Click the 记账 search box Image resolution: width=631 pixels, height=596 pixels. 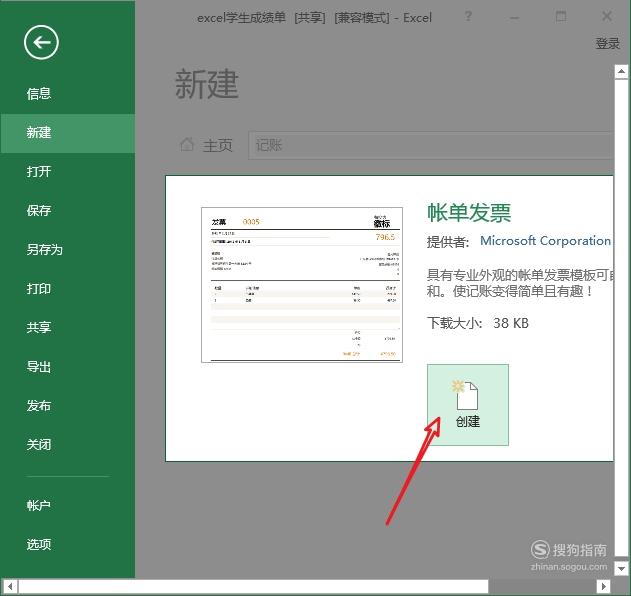[x=431, y=145]
